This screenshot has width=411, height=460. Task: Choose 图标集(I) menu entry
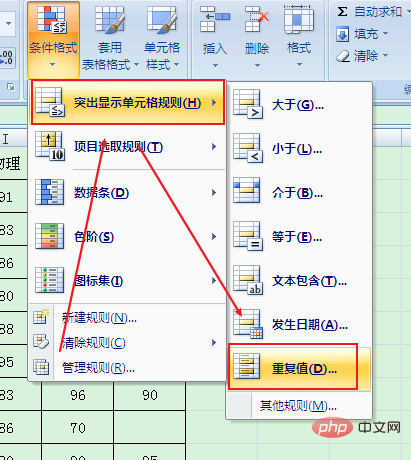pos(128,280)
